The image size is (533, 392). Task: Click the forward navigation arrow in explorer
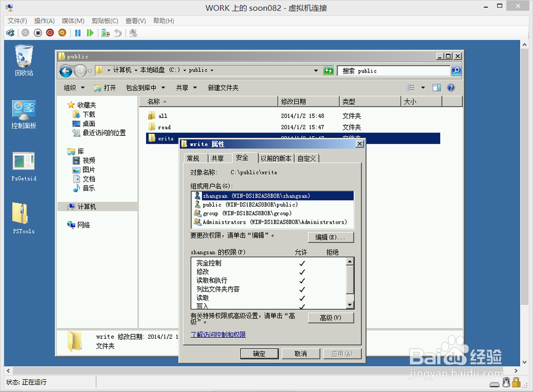80,71
